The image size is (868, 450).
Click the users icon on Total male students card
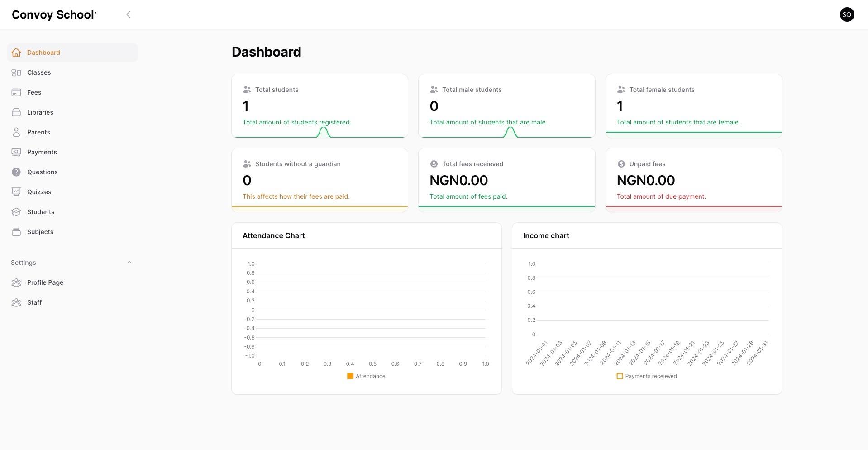(434, 90)
